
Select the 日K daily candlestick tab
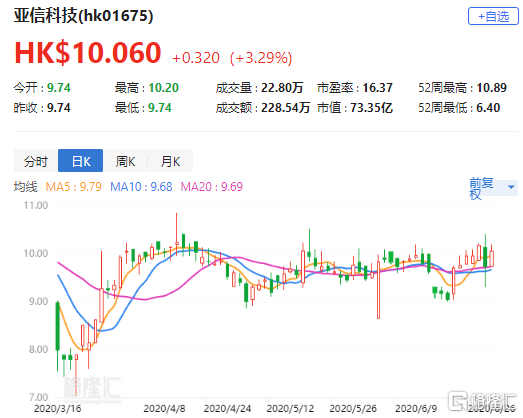(x=80, y=161)
